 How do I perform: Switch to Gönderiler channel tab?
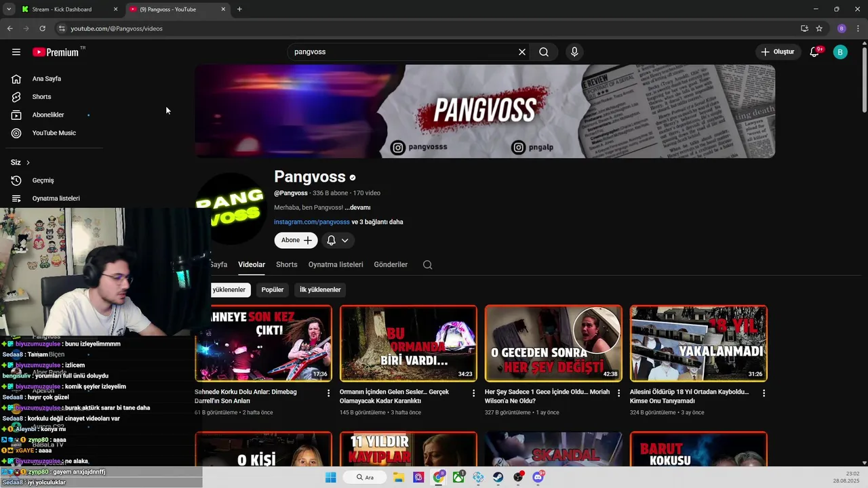click(x=391, y=265)
